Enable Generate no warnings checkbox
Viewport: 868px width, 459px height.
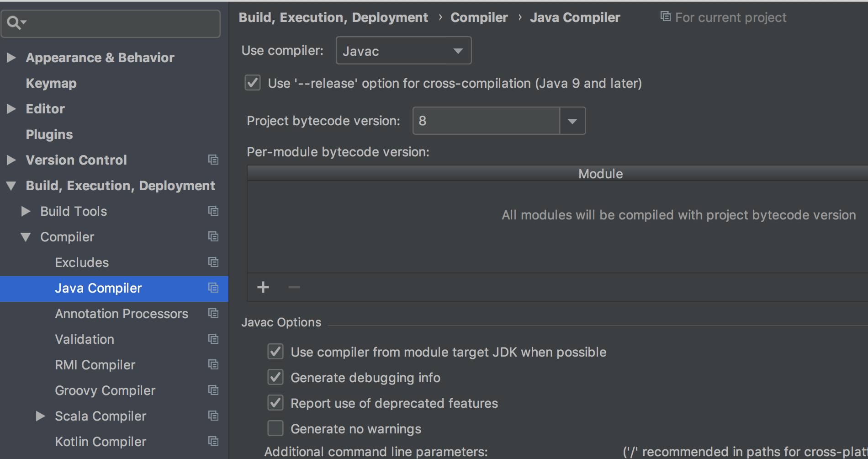(275, 429)
